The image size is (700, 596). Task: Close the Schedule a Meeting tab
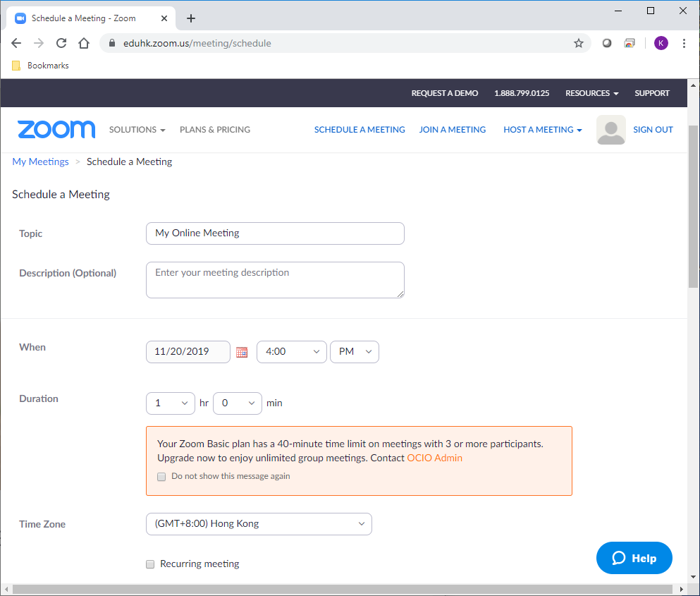[164, 18]
